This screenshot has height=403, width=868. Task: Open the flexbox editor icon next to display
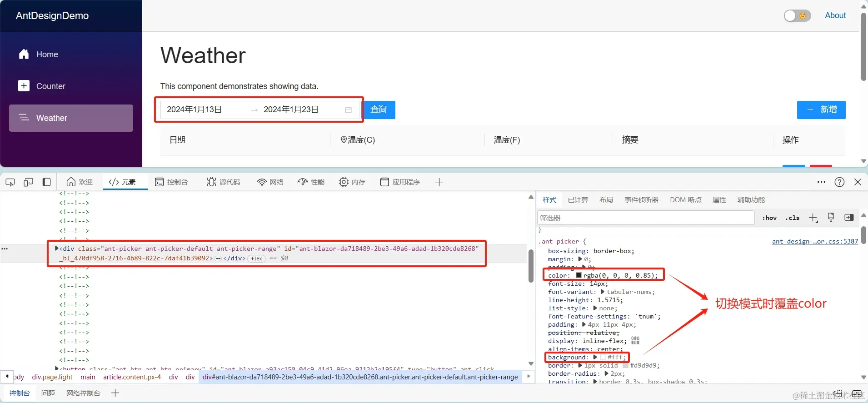(635, 340)
